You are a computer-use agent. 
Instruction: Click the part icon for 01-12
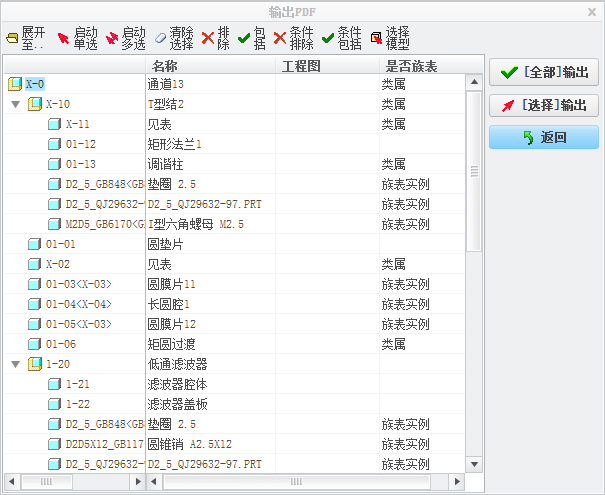(54, 144)
